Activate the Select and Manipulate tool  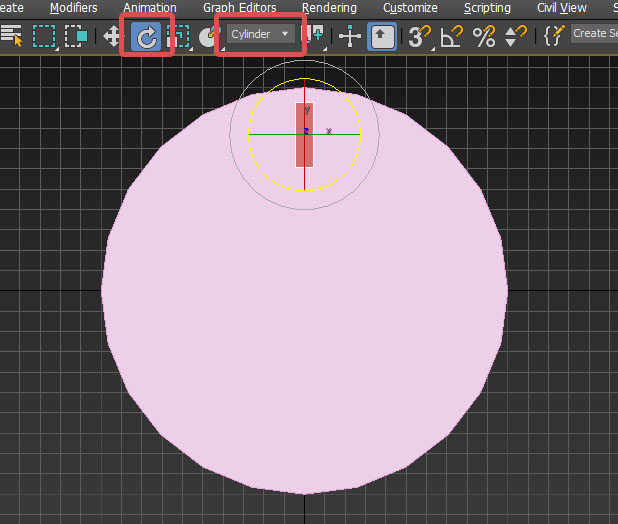pos(350,36)
